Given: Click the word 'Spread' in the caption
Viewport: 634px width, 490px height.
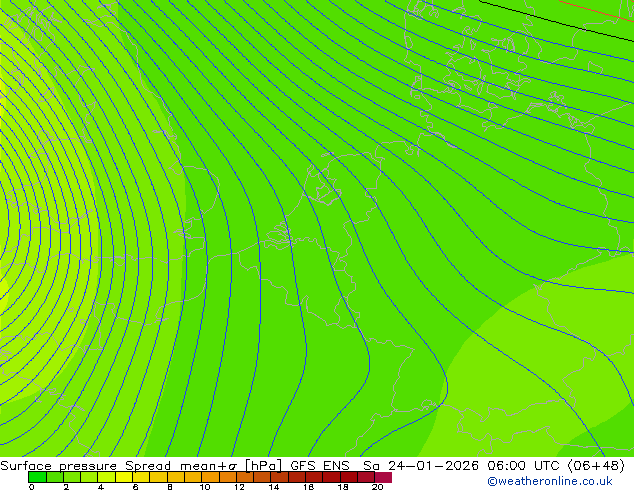Looking at the screenshot, I should pos(148,466).
